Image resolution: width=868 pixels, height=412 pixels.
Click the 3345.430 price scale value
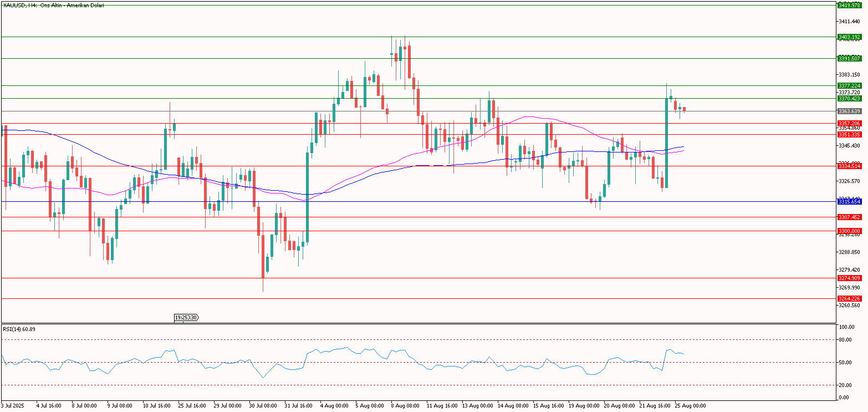(x=850, y=145)
